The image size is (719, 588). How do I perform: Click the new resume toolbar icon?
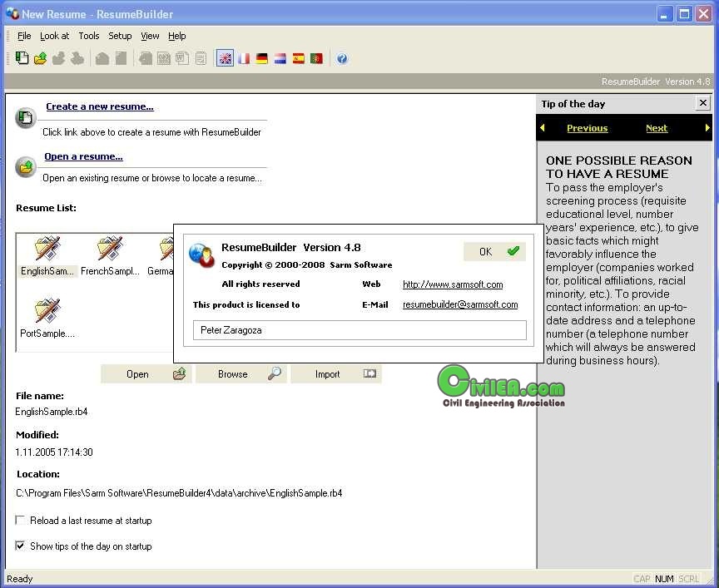[x=22, y=58]
